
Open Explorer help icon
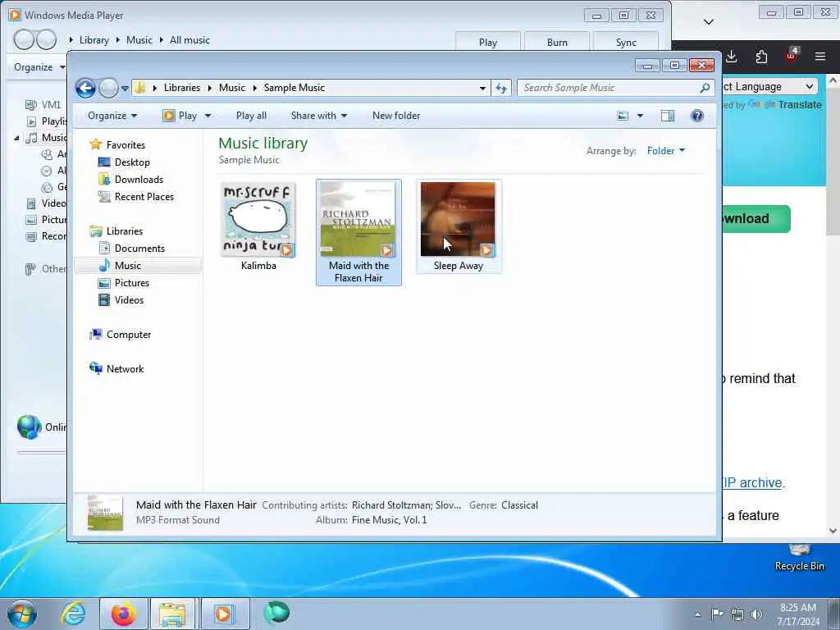click(x=697, y=116)
